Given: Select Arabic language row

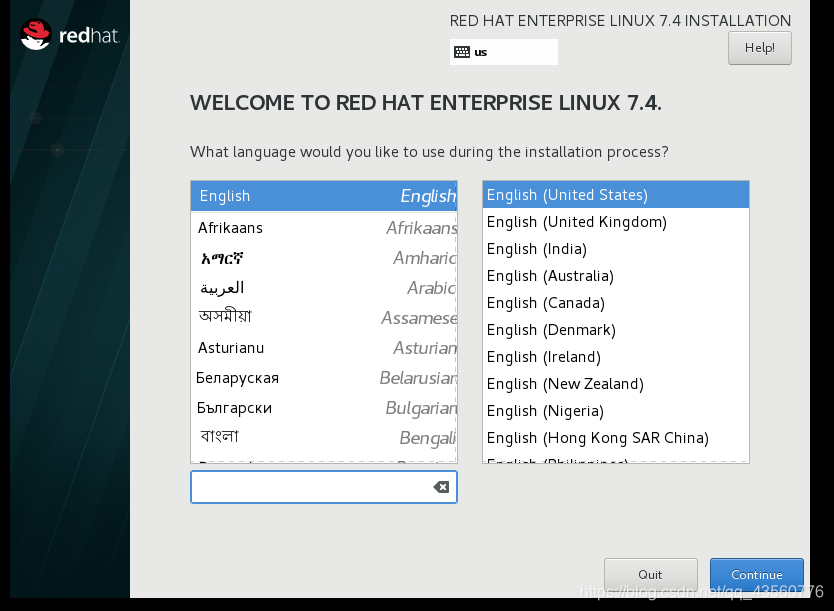Looking at the screenshot, I should click(323, 288).
